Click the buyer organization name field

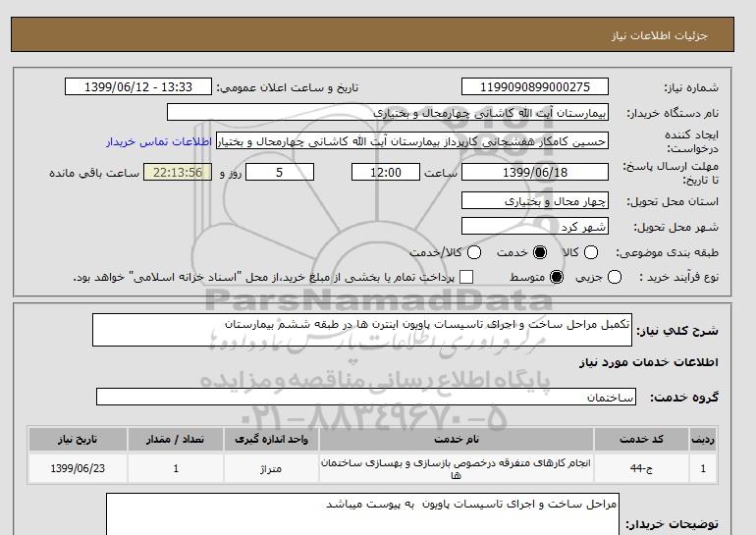tap(388, 113)
